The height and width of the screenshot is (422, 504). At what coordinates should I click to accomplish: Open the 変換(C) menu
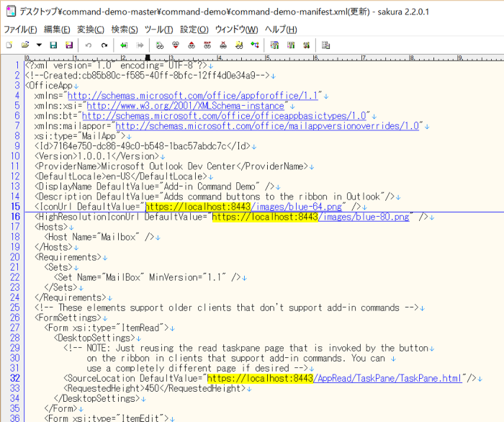pyautogui.click(x=91, y=30)
